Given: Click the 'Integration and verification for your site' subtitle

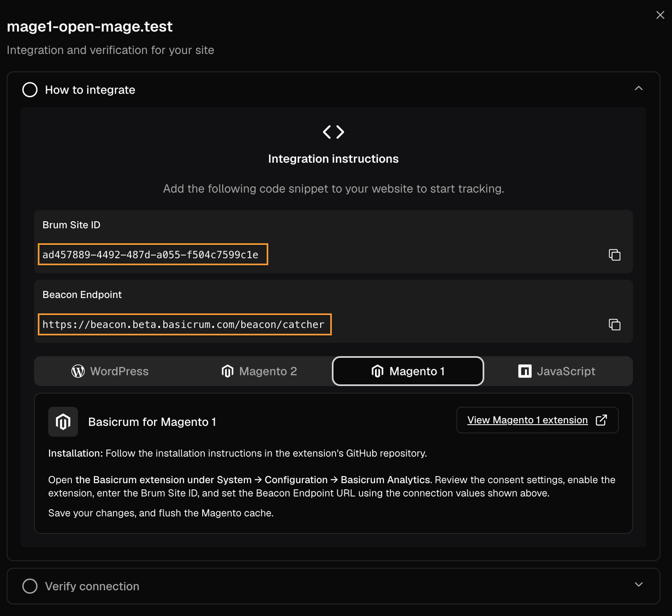Looking at the screenshot, I should click(x=110, y=50).
